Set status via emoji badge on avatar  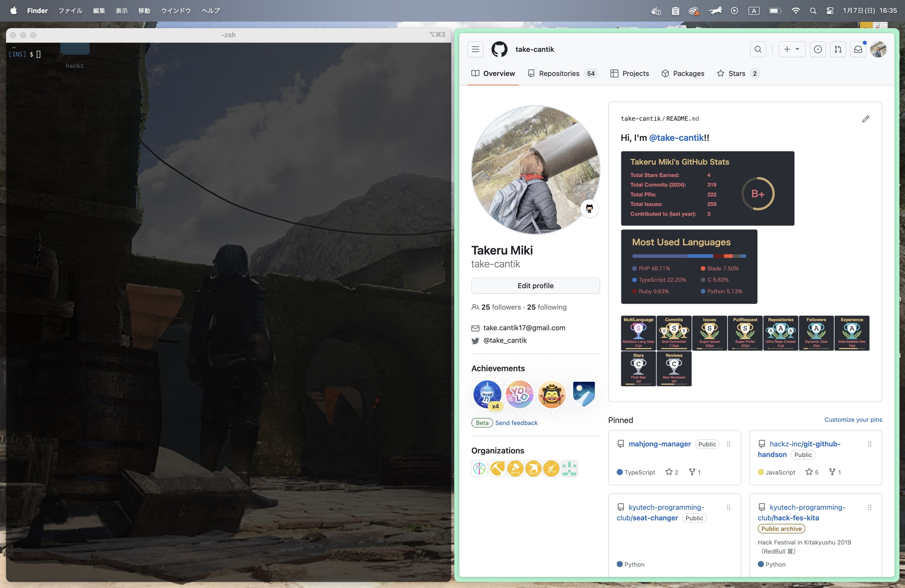[x=589, y=208]
